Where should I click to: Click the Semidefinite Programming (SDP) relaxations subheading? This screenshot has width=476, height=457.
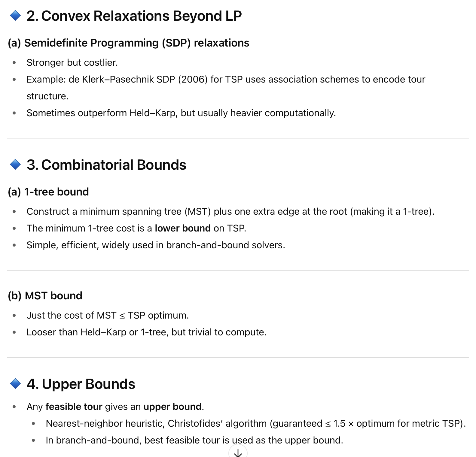click(129, 43)
